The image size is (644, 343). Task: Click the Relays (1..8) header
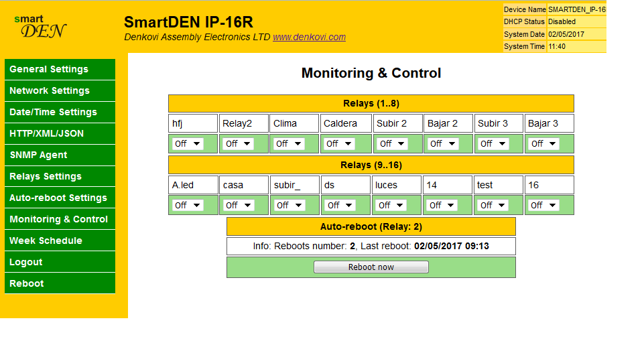(371, 104)
